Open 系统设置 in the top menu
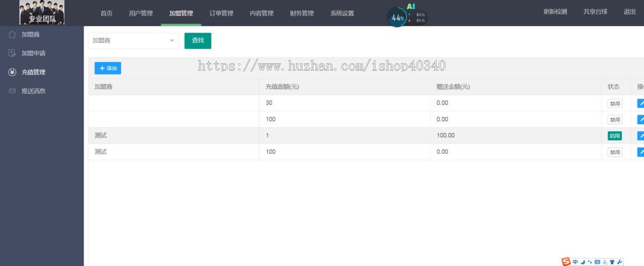 pos(342,13)
